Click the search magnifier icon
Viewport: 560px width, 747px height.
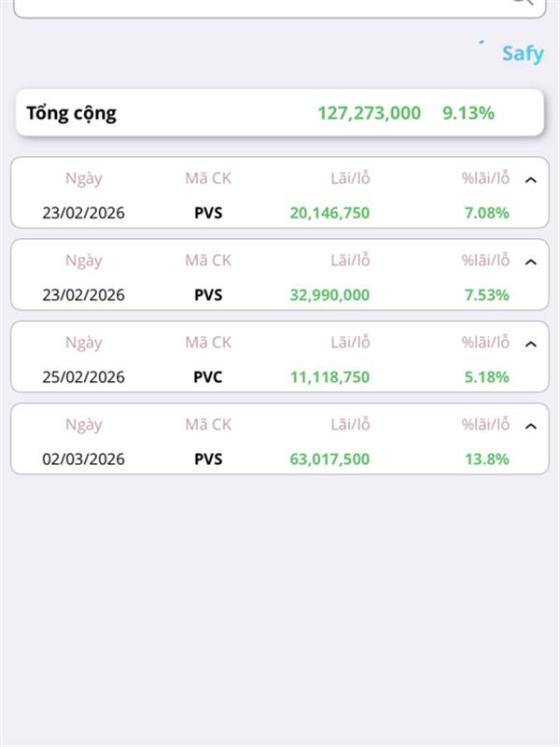coord(523,3)
